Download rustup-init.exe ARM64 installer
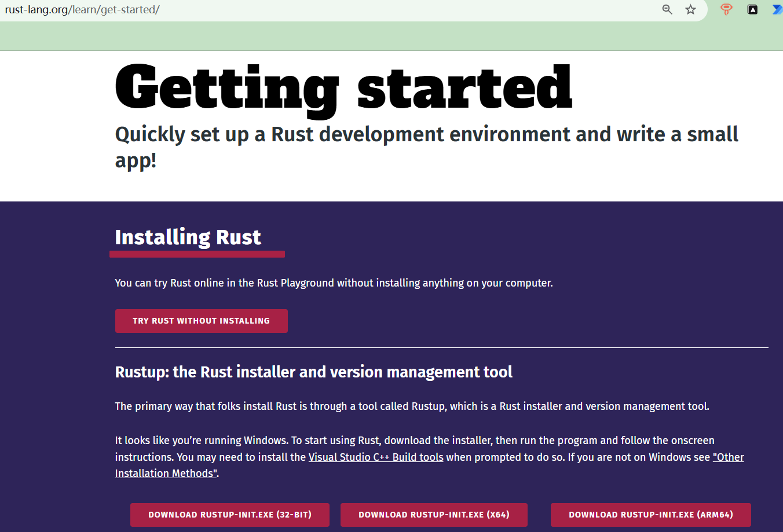Image resolution: width=783 pixels, height=532 pixels. tap(650, 515)
